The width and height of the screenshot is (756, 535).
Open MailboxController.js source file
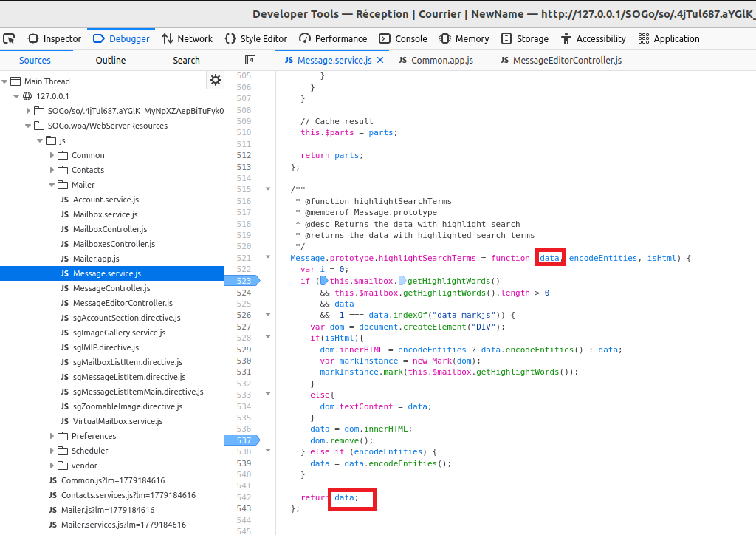[x=110, y=229]
